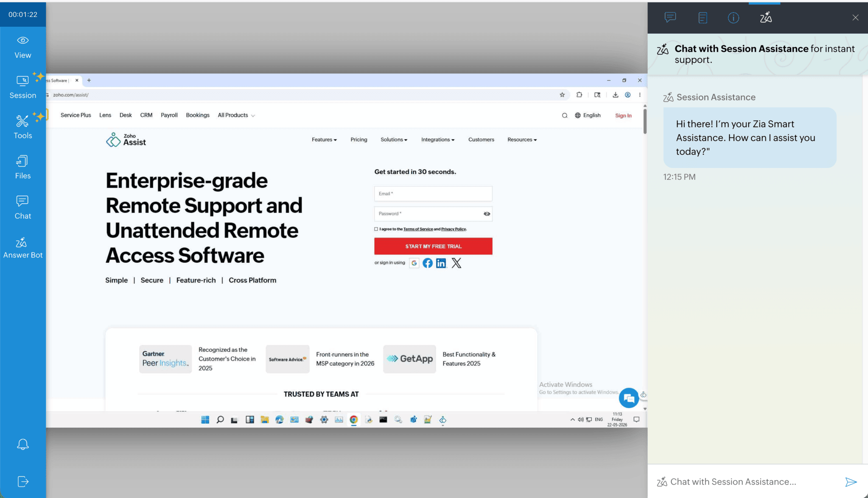Screen dimensions: 868x498
Task: Switch to the info tab in right panel
Action: tap(733, 17)
